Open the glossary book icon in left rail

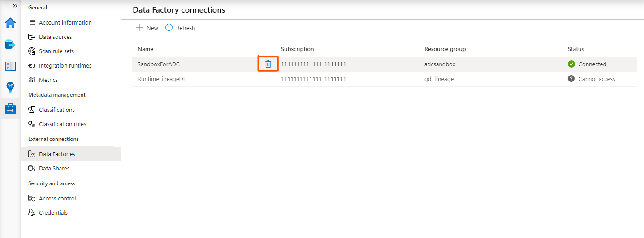[10, 66]
